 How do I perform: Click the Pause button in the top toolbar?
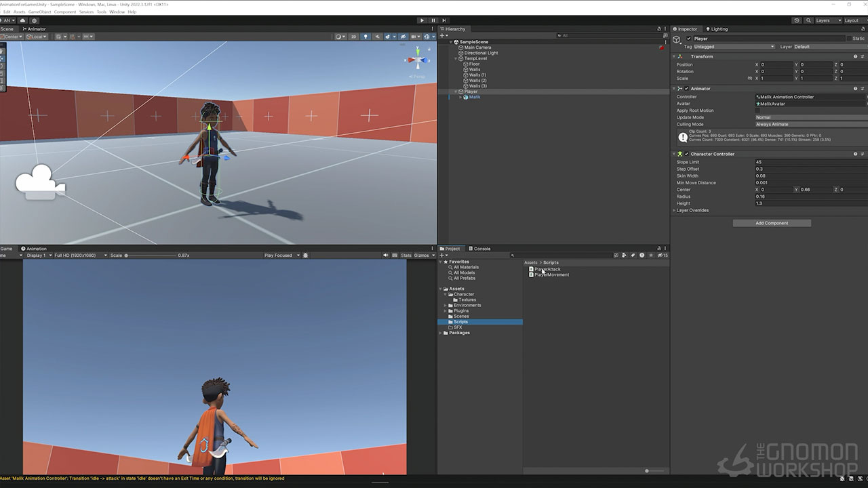point(433,20)
